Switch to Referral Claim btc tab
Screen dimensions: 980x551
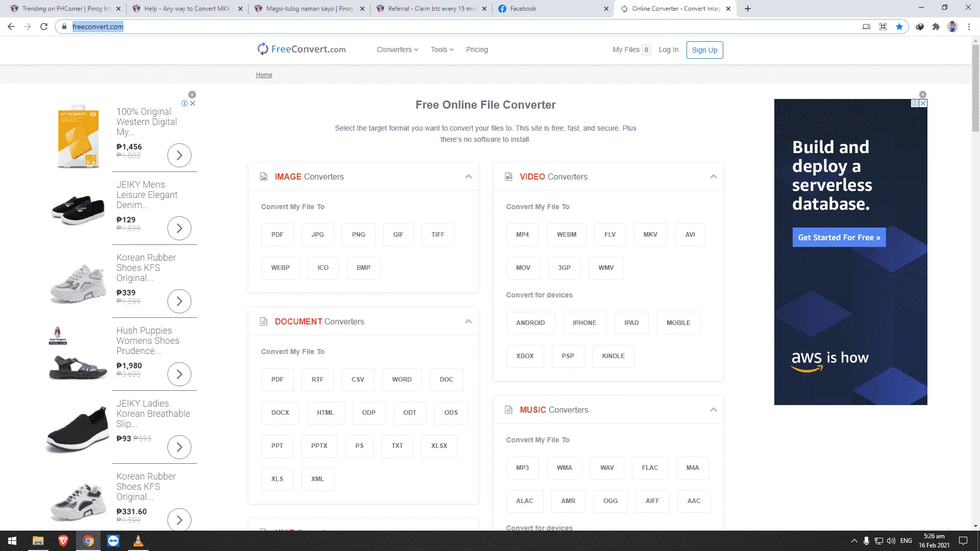(x=431, y=9)
